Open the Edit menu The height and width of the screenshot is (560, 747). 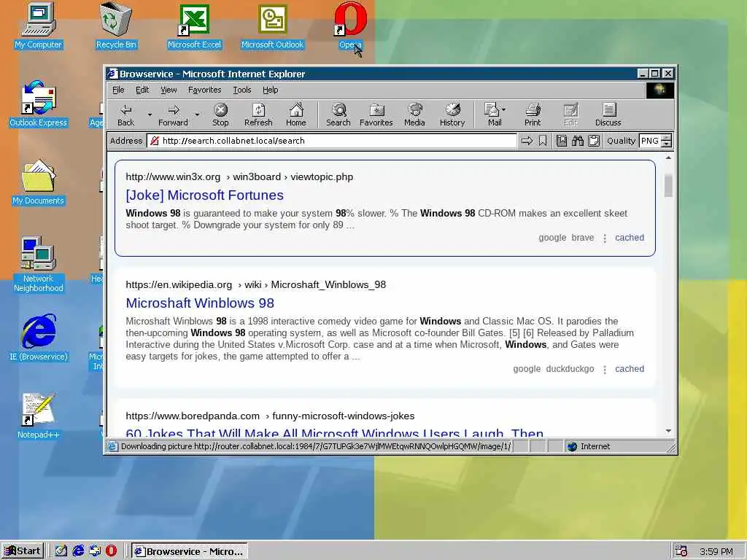[x=142, y=90]
